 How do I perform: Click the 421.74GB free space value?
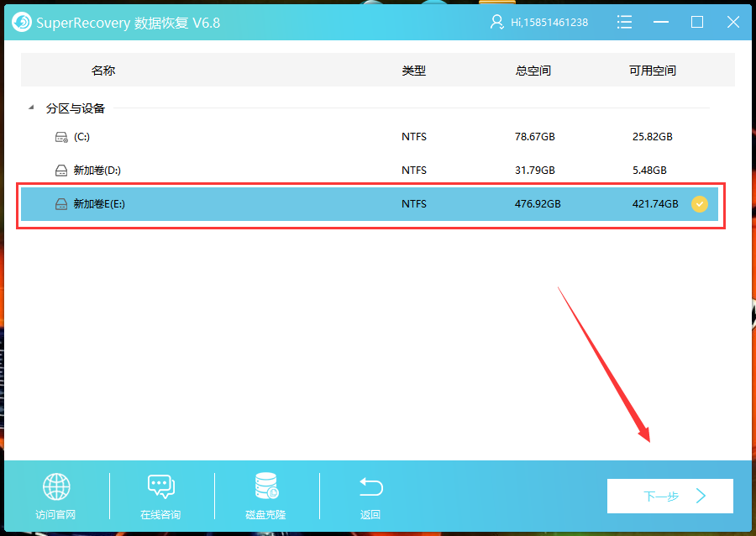pyautogui.click(x=655, y=204)
